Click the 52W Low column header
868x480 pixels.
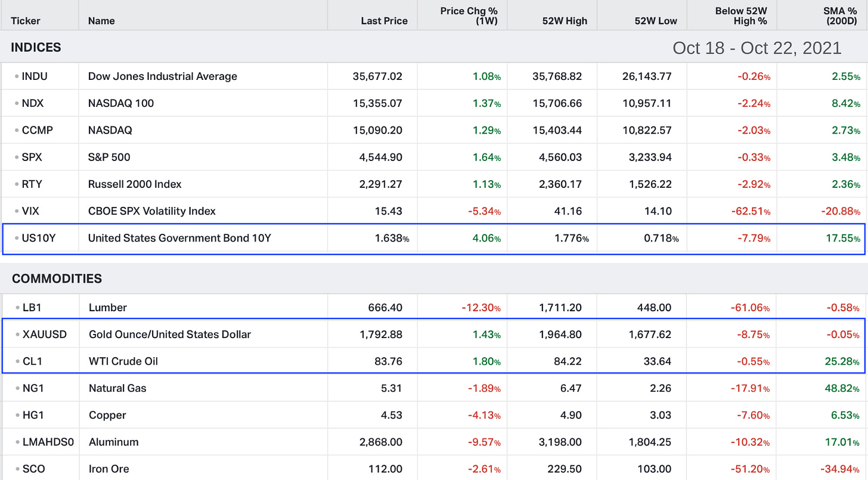click(x=656, y=21)
